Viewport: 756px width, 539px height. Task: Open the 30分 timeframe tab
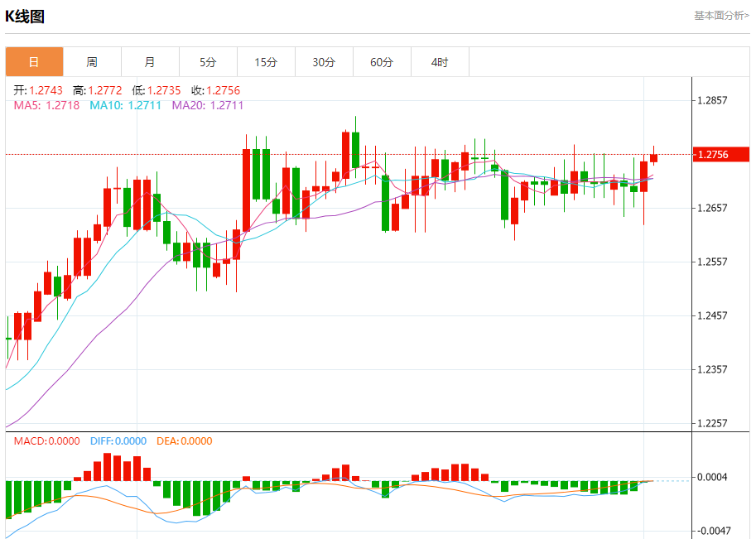[324, 62]
